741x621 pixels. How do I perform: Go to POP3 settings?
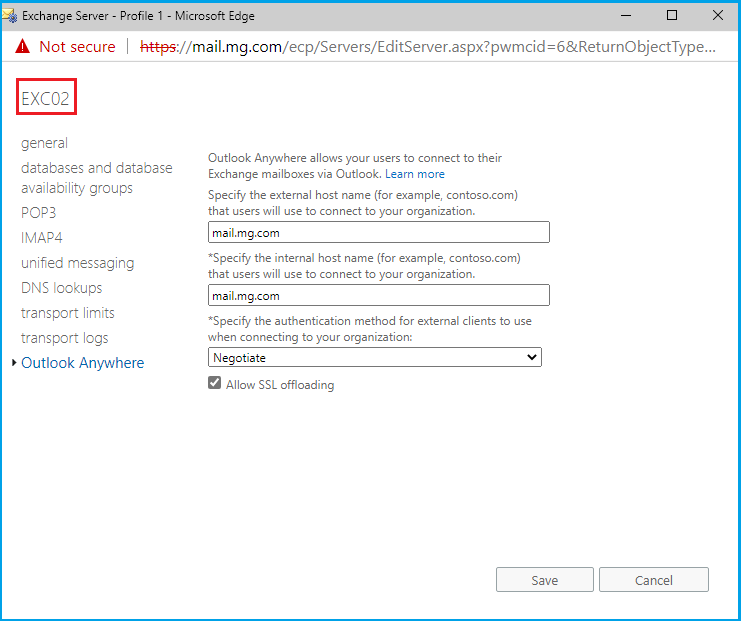click(38, 213)
